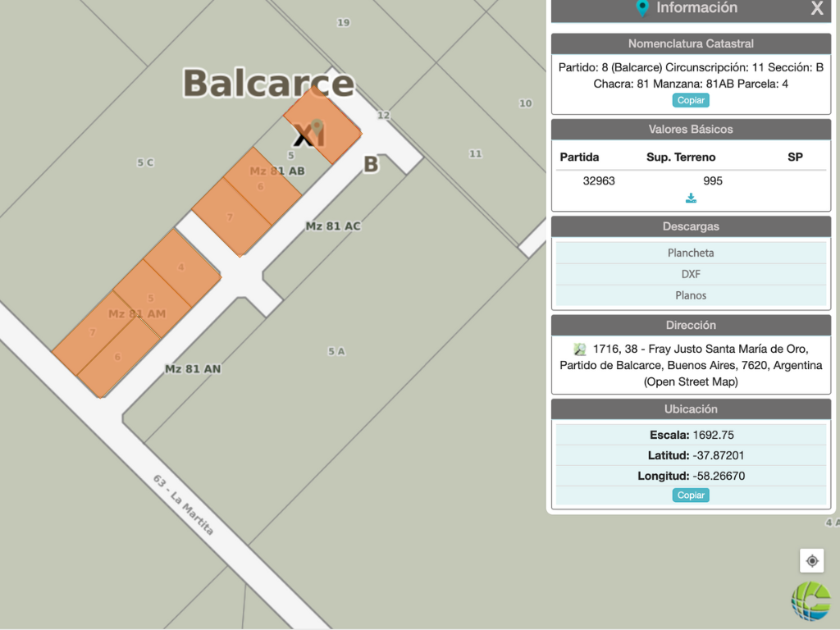Click the Partida value 32963
Screen dimensions: 840x630
click(x=599, y=181)
